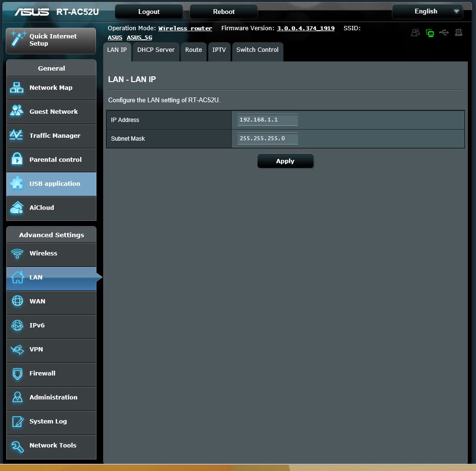
Task: Click the VPN arrows icon
Action: pyautogui.click(x=17, y=349)
